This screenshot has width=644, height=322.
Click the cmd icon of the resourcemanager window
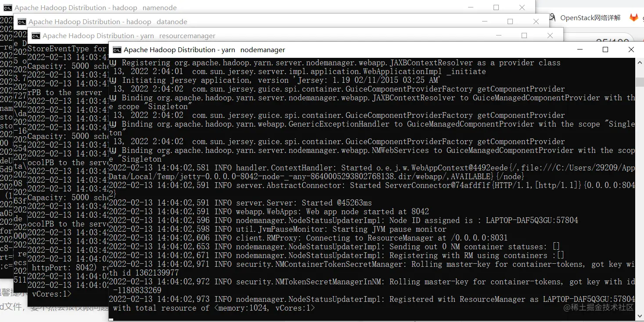tap(36, 35)
